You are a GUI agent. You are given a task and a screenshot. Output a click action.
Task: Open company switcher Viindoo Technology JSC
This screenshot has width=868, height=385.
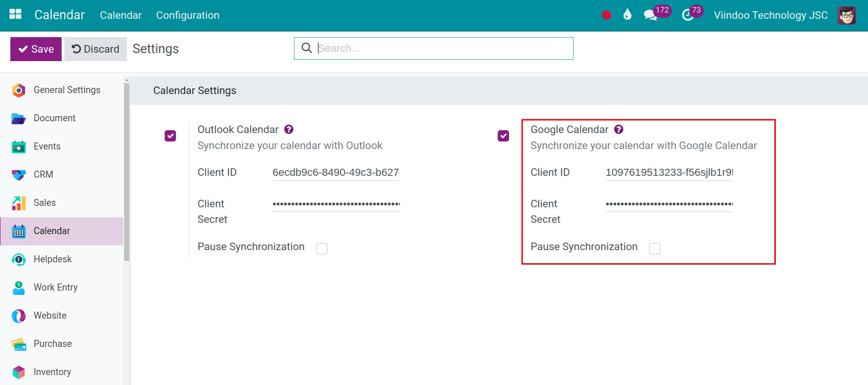coord(771,15)
